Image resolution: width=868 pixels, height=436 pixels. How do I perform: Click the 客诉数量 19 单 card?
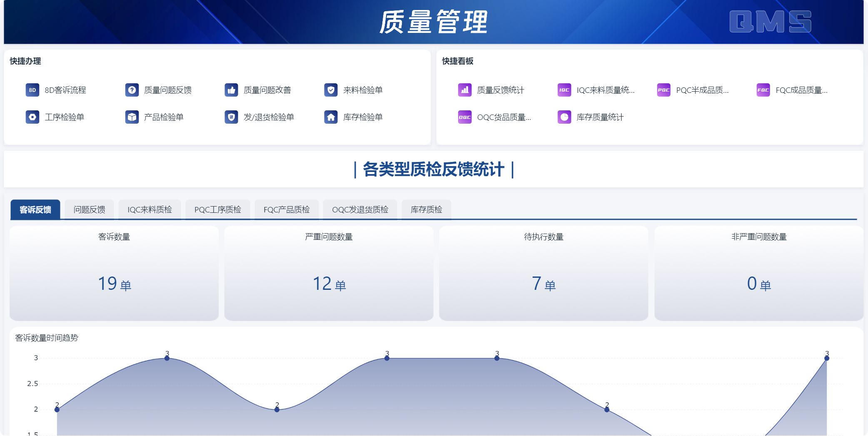114,273
